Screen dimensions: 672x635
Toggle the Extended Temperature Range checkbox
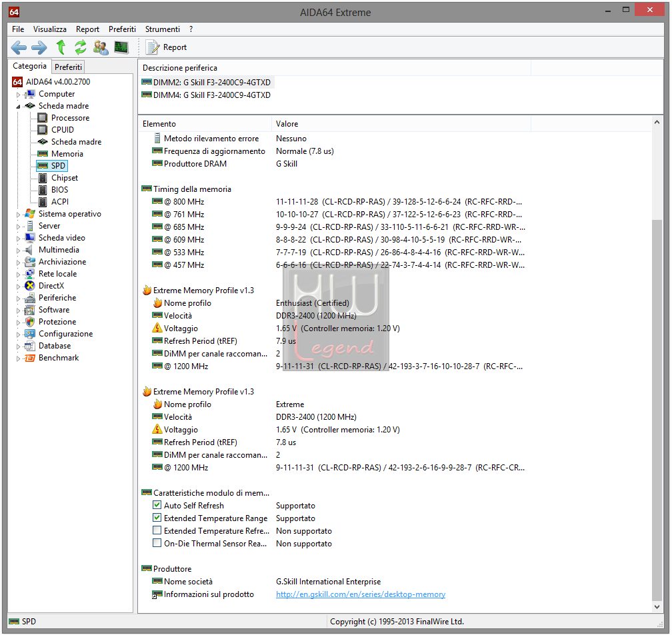(157, 518)
